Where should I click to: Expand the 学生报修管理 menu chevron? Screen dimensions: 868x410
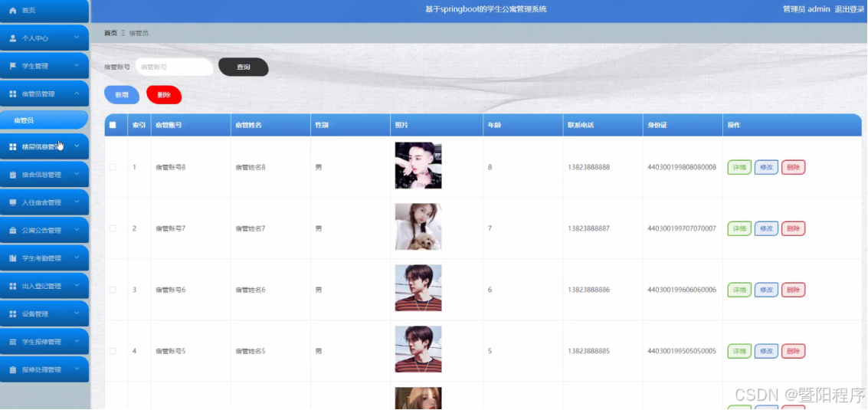click(x=77, y=341)
